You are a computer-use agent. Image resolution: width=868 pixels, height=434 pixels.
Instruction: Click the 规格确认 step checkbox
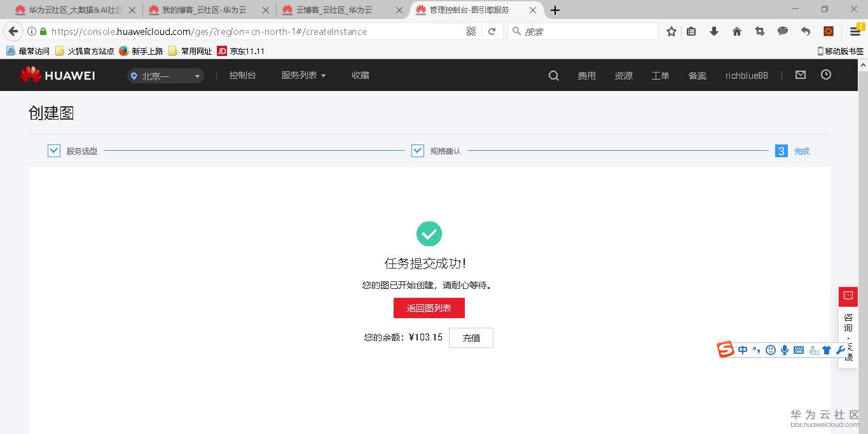click(417, 150)
